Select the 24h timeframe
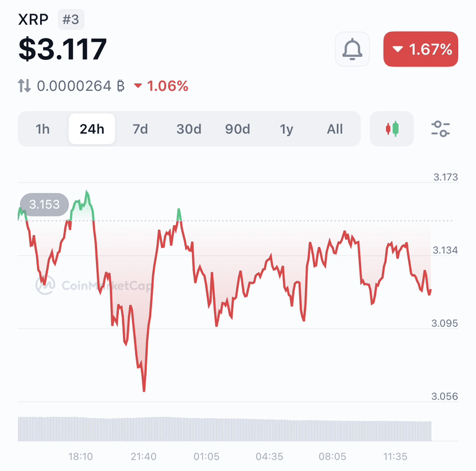Viewport: 476px width, 471px height. point(92,129)
